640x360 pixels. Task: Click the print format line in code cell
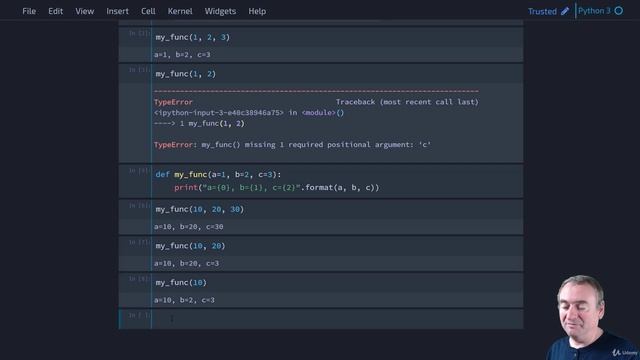click(x=276, y=188)
